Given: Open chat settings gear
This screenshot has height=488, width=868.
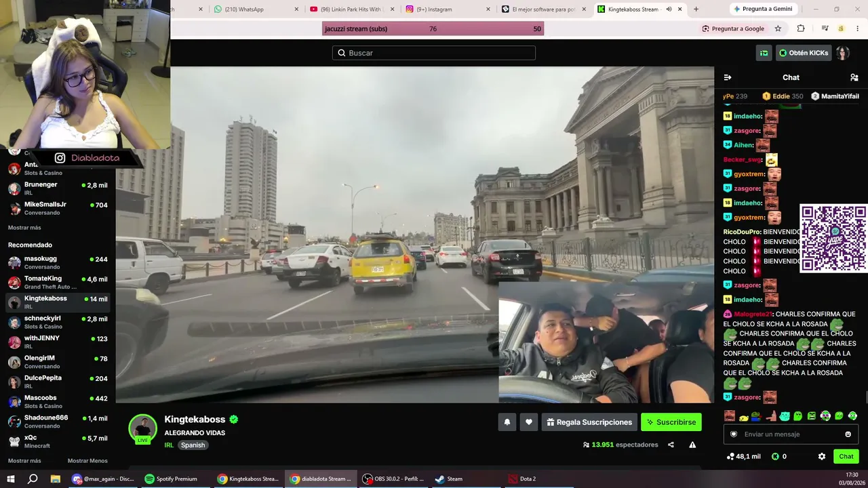Looking at the screenshot, I should [x=822, y=456].
